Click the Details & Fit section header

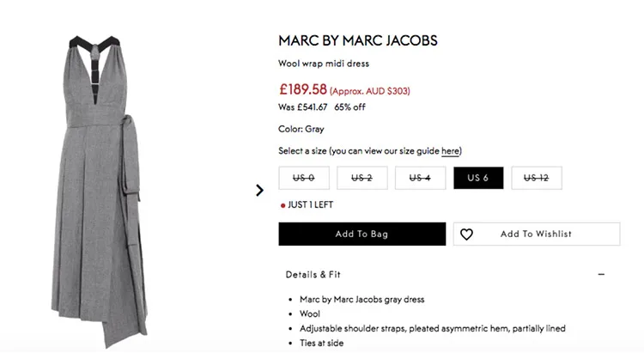[x=313, y=275]
